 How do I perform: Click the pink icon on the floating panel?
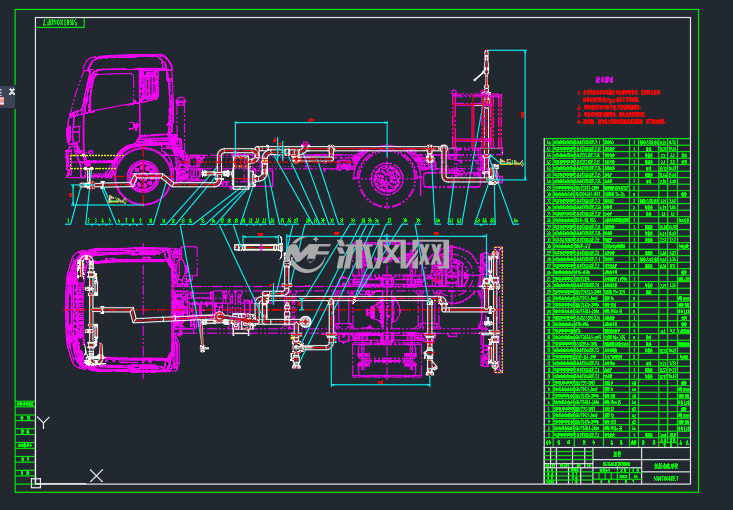click(x=1, y=101)
